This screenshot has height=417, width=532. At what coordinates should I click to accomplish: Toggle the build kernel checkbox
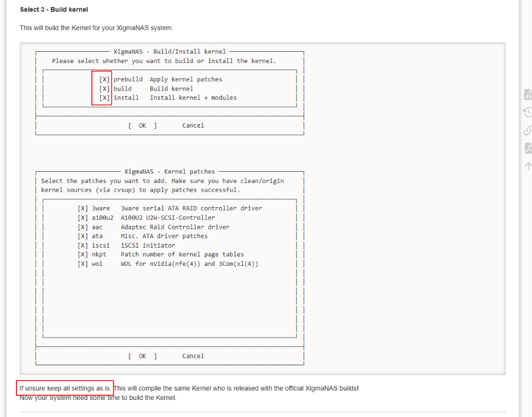click(x=104, y=89)
